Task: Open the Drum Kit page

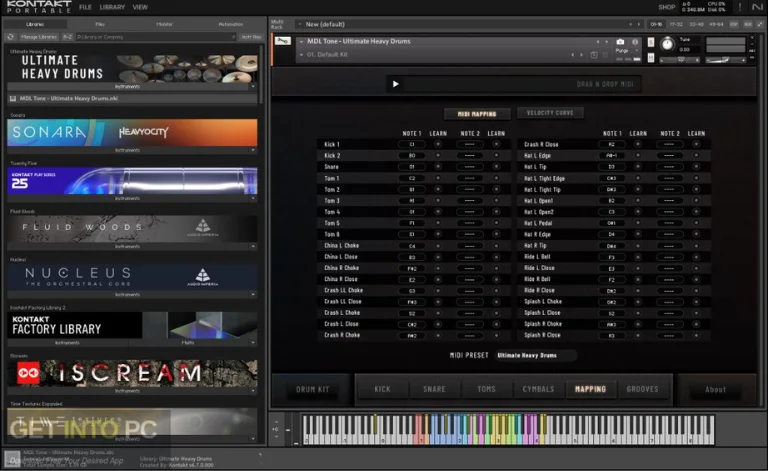Action: click(312, 390)
